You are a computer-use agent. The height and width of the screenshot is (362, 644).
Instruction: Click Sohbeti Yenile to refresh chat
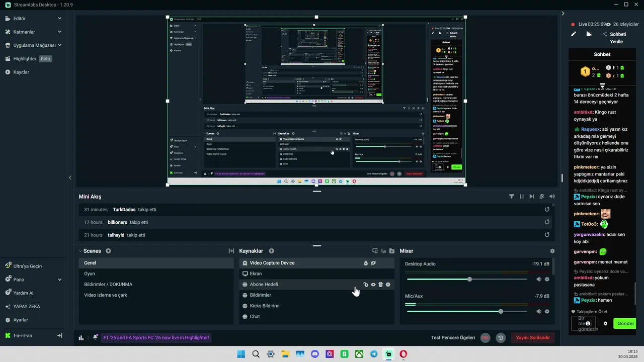[x=618, y=38]
